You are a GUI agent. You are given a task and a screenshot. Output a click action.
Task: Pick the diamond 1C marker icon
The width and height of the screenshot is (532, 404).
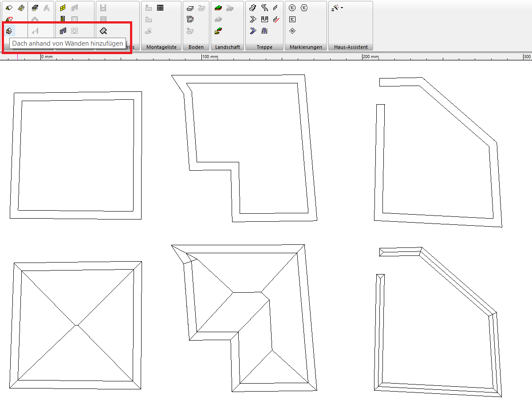[x=292, y=31]
